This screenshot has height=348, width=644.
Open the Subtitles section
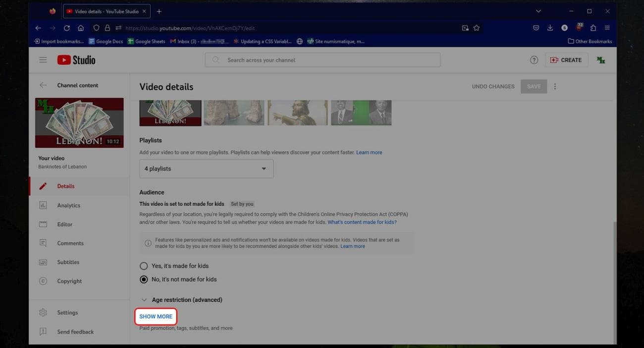pyautogui.click(x=68, y=262)
